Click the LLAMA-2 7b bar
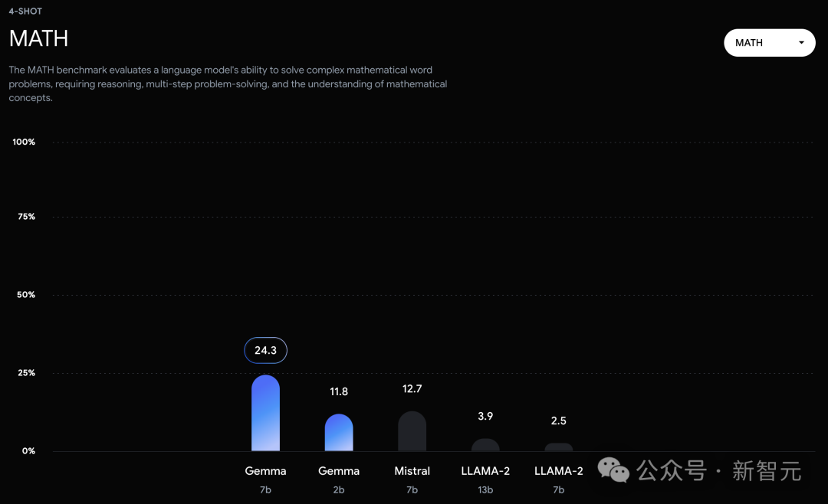The width and height of the screenshot is (828, 504). click(558, 447)
